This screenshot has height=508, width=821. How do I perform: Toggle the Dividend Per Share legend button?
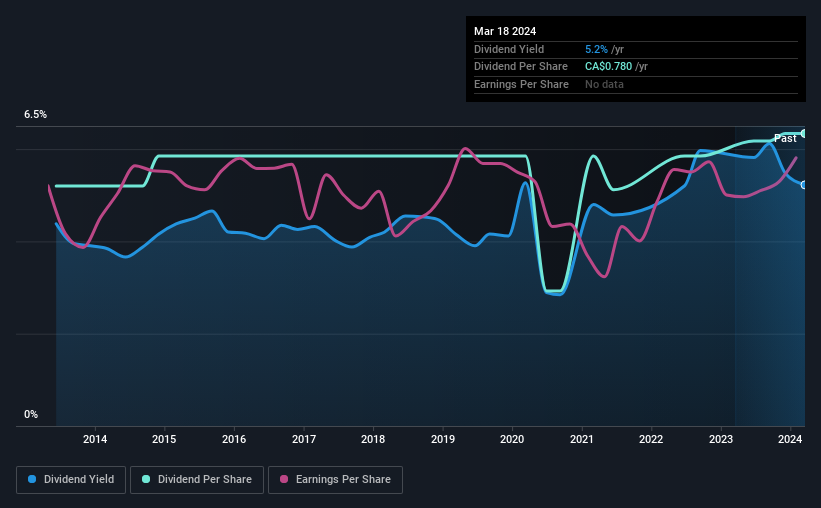coord(197,480)
